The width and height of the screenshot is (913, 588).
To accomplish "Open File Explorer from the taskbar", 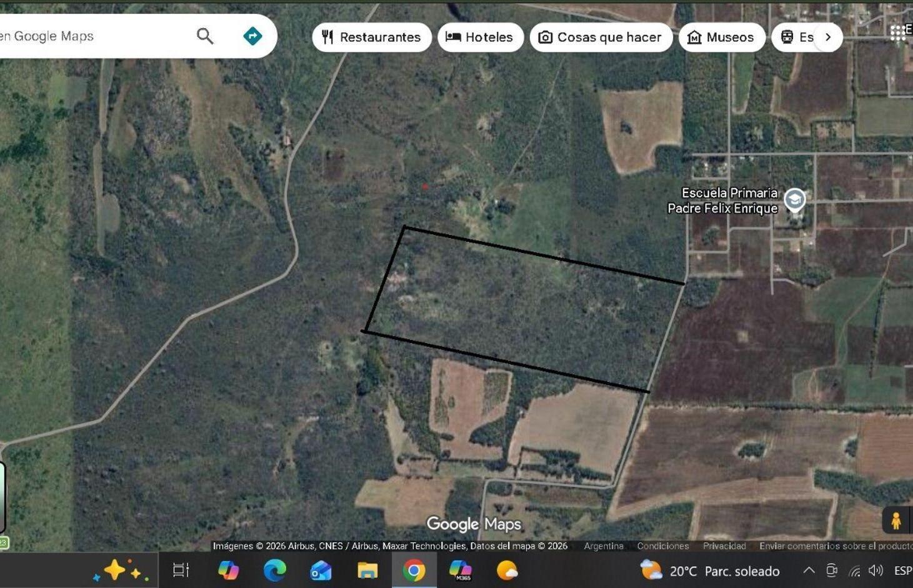I will click(x=367, y=571).
